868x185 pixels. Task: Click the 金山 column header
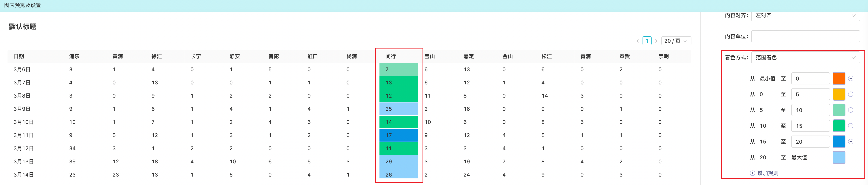tap(508, 56)
